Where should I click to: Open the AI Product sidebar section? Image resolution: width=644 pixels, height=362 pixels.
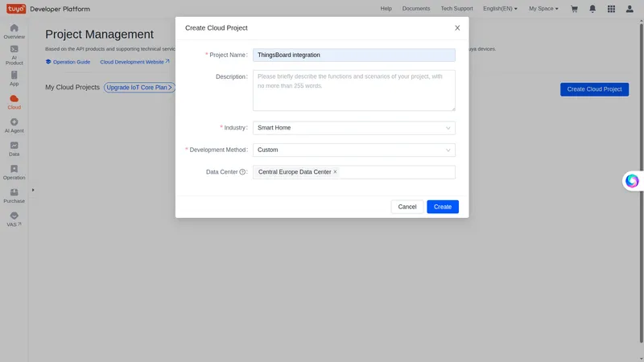14,55
